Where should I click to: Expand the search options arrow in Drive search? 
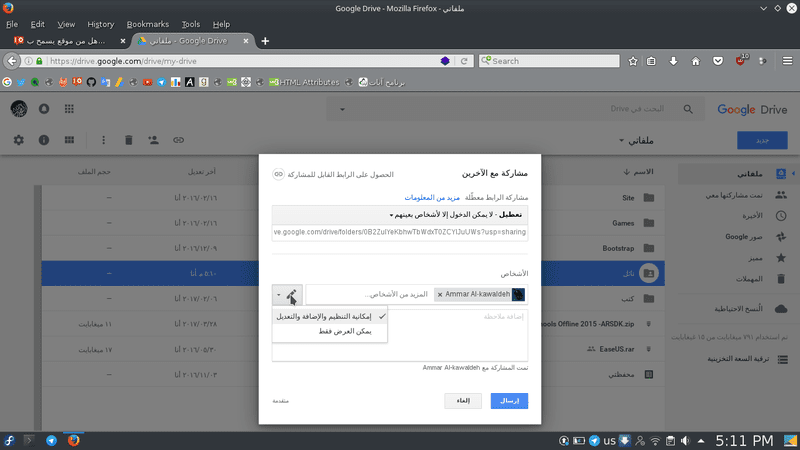tap(341, 108)
